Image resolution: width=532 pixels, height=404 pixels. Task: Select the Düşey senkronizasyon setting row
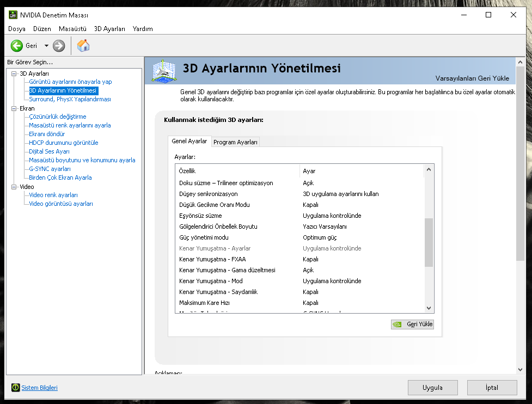(208, 194)
